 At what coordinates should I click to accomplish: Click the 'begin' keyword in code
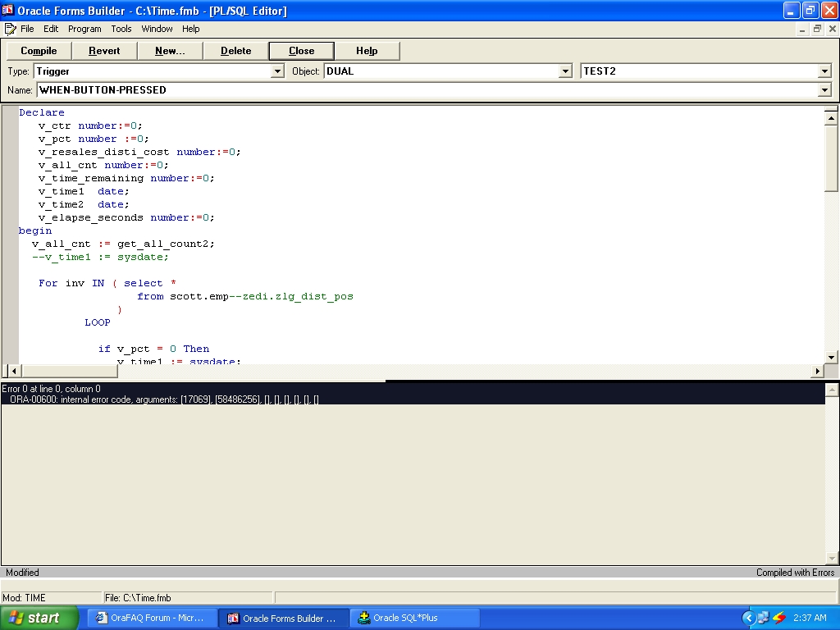click(x=35, y=231)
